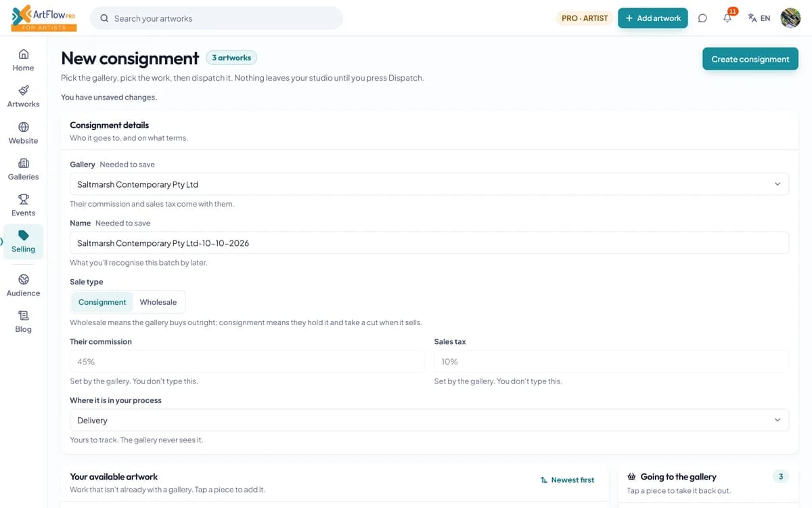Click the Their commission field showing 45%
The width and height of the screenshot is (812, 508).
tap(247, 362)
